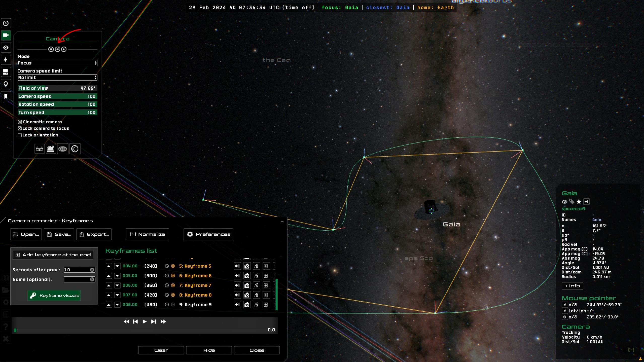The image size is (644, 362).
Task: Enable Lock camera to focus checkbox
Action: 19,128
